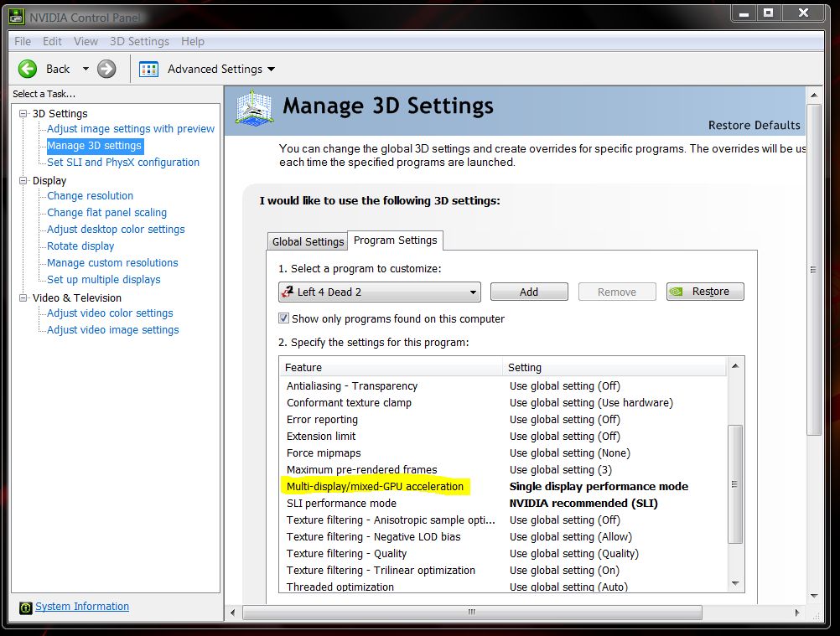The width and height of the screenshot is (840, 636).
Task: Select the Extension limit feature row
Action: point(503,437)
